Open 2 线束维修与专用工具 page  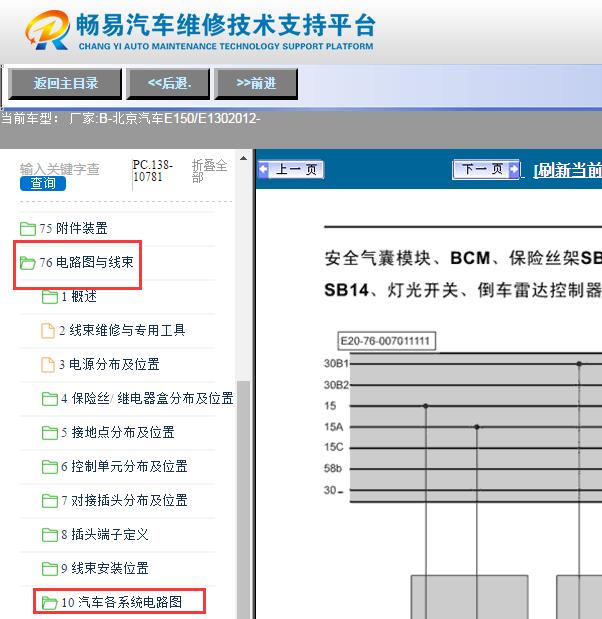pos(122,330)
